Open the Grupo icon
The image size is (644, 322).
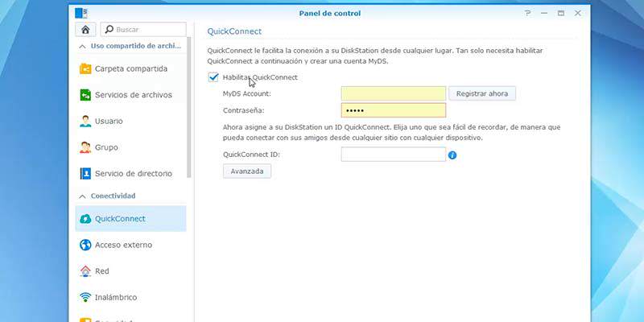[x=85, y=147]
